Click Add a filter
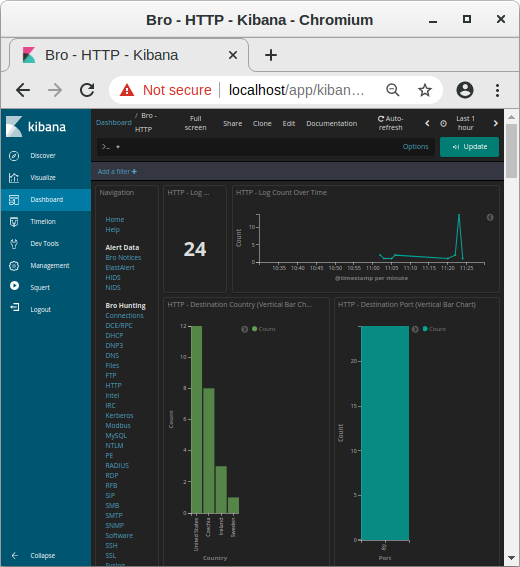 tap(117, 172)
